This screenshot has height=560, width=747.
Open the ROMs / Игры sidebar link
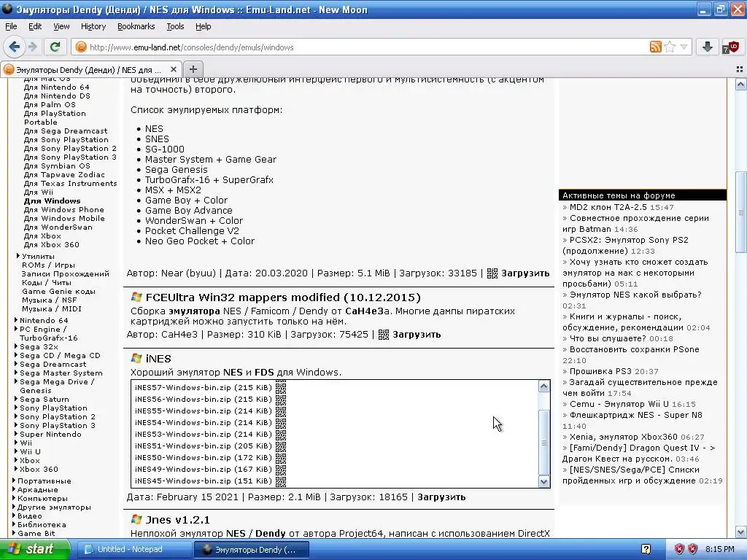point(48,265)
